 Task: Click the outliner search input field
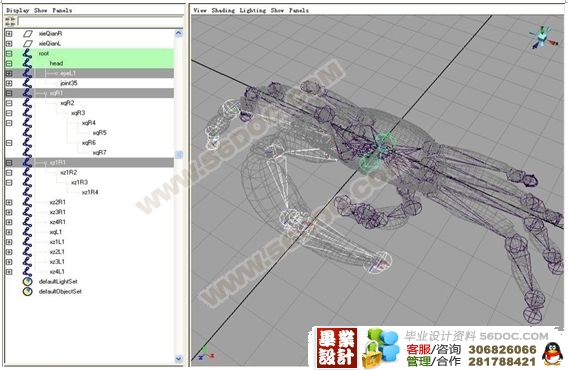100,21
